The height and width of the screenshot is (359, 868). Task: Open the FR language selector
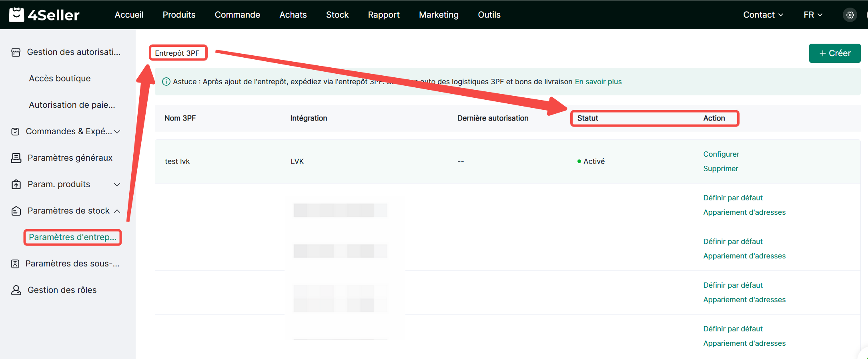(813, 15)
